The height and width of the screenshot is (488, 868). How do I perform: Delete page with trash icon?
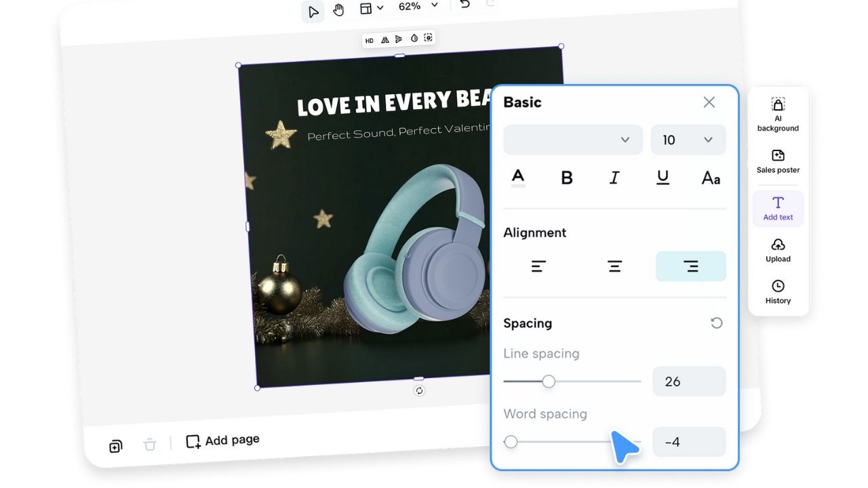pyautogui.click(x=150, y=445)
